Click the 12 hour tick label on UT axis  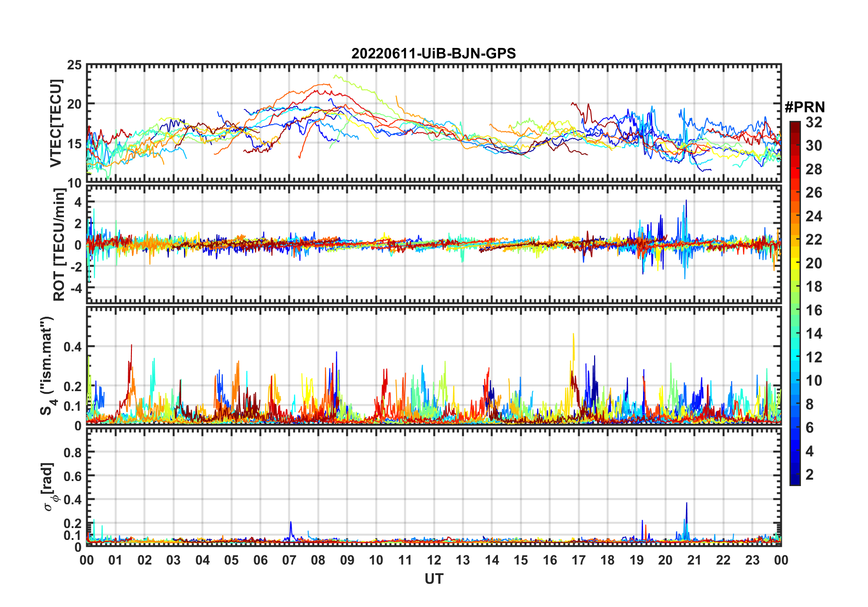tap(434, 560)
